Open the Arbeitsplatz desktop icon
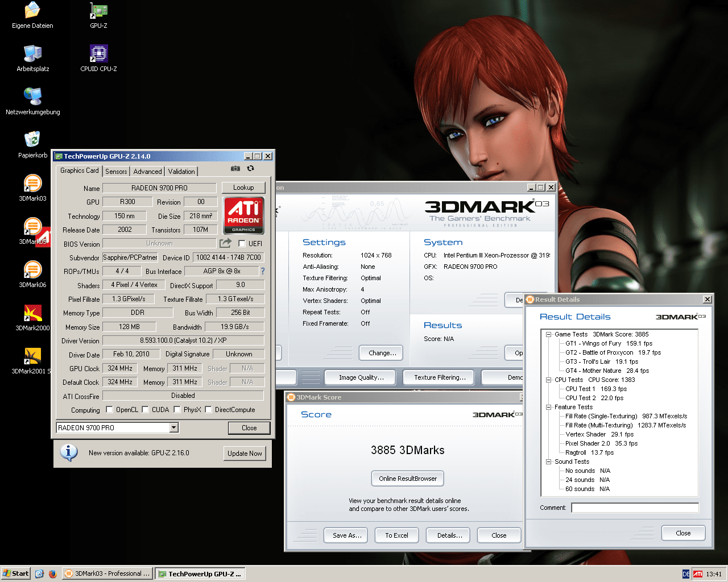 [x=32, y=59]
